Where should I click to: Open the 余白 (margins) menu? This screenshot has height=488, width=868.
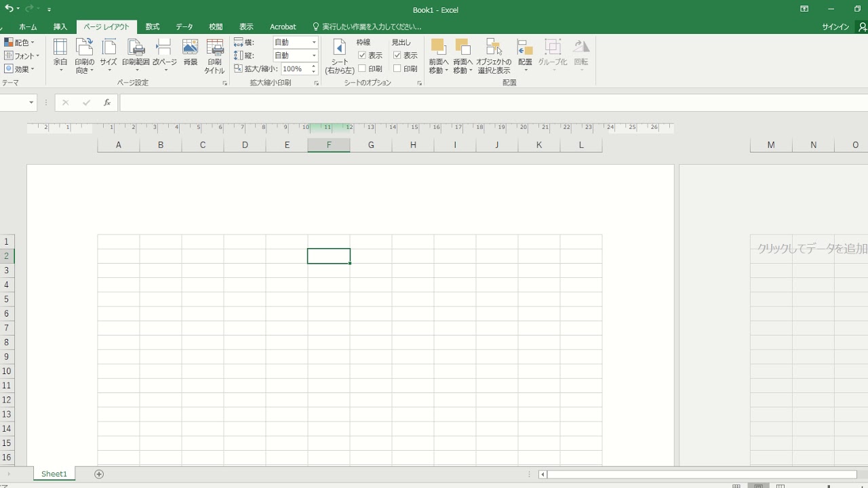[x=60, y=56]
